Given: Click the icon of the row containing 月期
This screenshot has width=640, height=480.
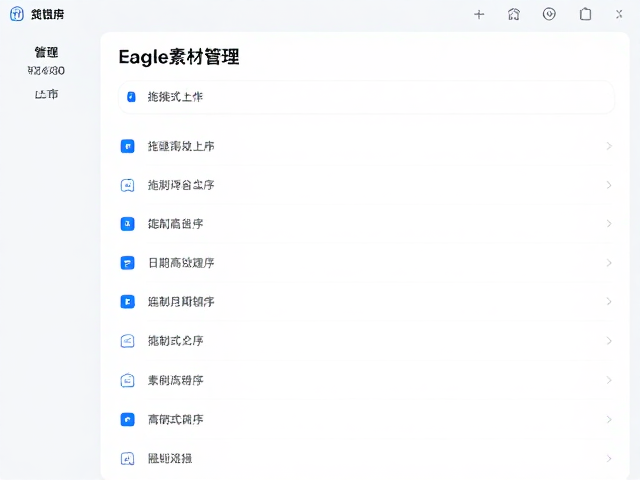Looking at the screenshot, I should (x=127, y=302).
